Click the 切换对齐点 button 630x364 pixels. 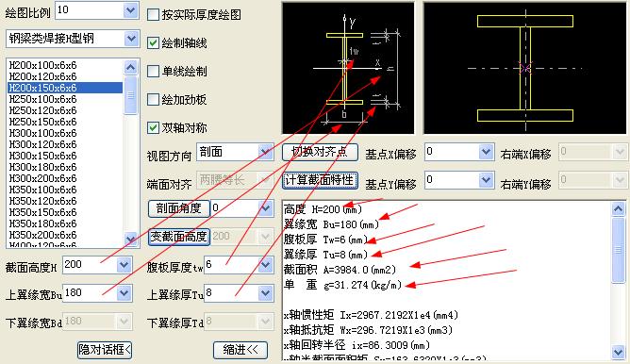pos(320,152)
